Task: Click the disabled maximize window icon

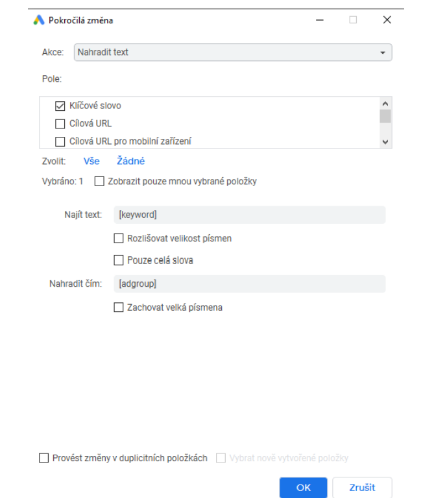Action: [353, 20]
